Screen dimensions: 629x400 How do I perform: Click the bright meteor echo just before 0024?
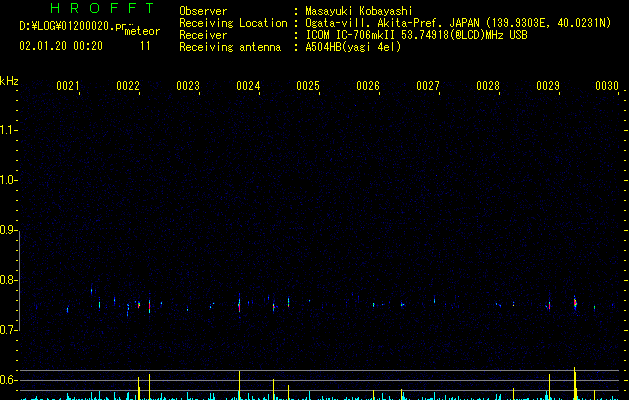(x=239, y=306)
